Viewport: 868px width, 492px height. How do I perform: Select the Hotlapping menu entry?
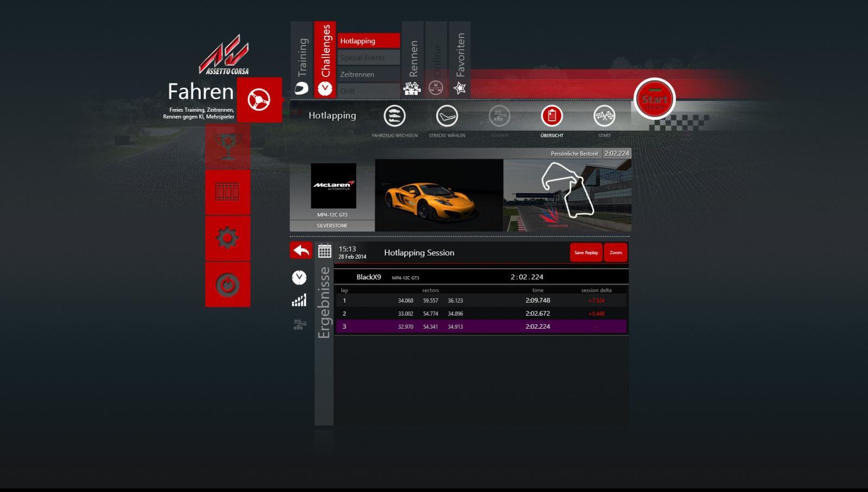click(x=369, y=41)
